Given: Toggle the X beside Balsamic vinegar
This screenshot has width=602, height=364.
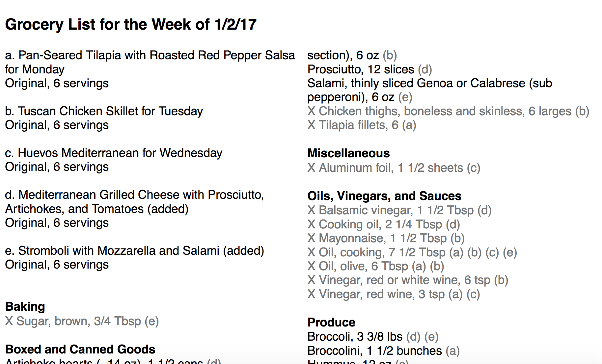Looking at the screenshot, I should [x=311, y=210].
